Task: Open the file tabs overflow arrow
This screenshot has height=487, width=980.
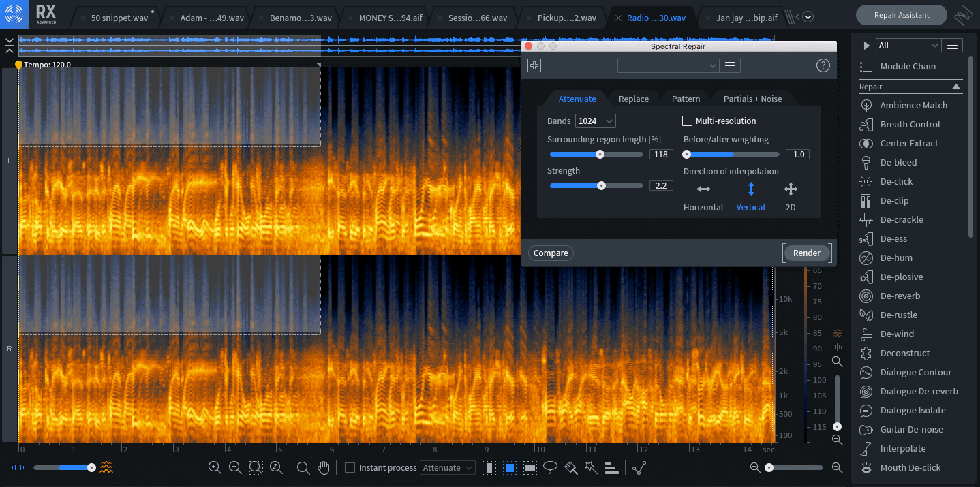Action: (808, 16)
